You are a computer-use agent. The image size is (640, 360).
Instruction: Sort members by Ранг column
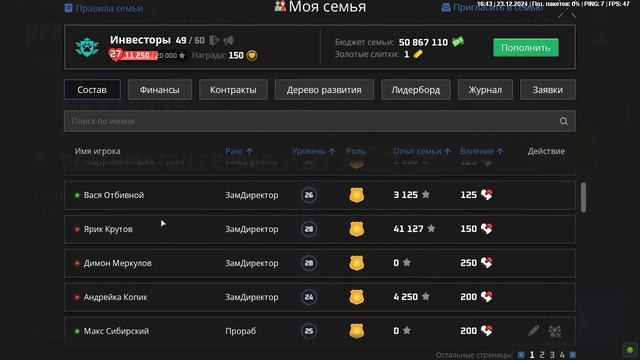point(239,151)
